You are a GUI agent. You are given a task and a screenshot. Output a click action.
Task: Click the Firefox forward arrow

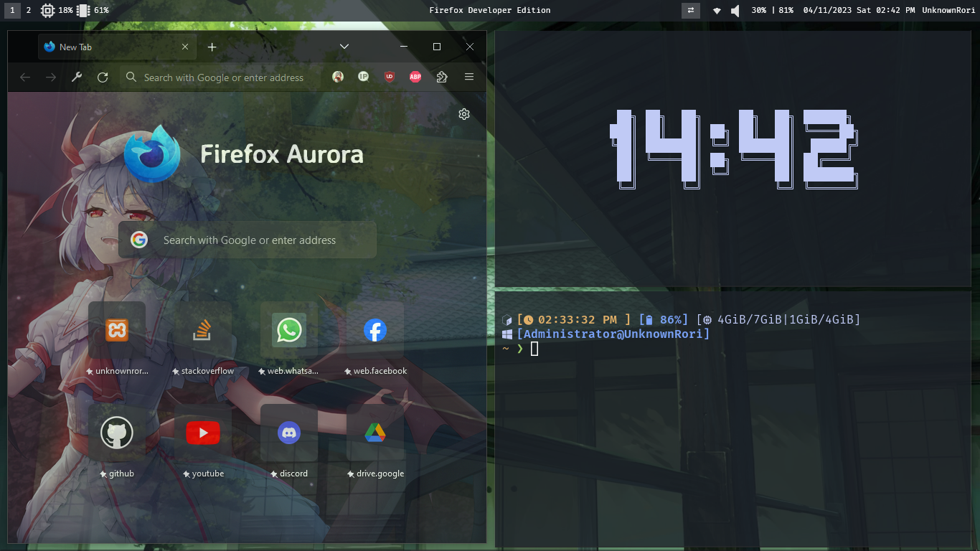(x=51, y=77)
